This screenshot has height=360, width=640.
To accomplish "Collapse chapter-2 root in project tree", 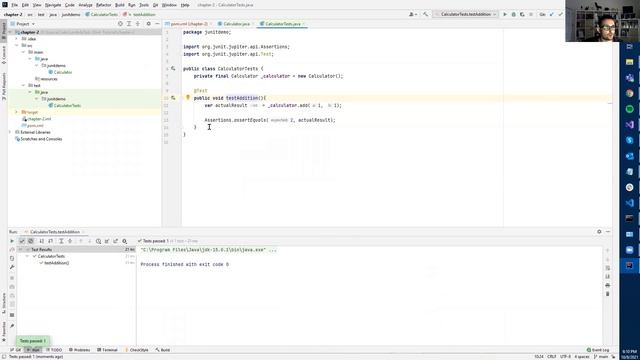I will [x=10, y=32].
